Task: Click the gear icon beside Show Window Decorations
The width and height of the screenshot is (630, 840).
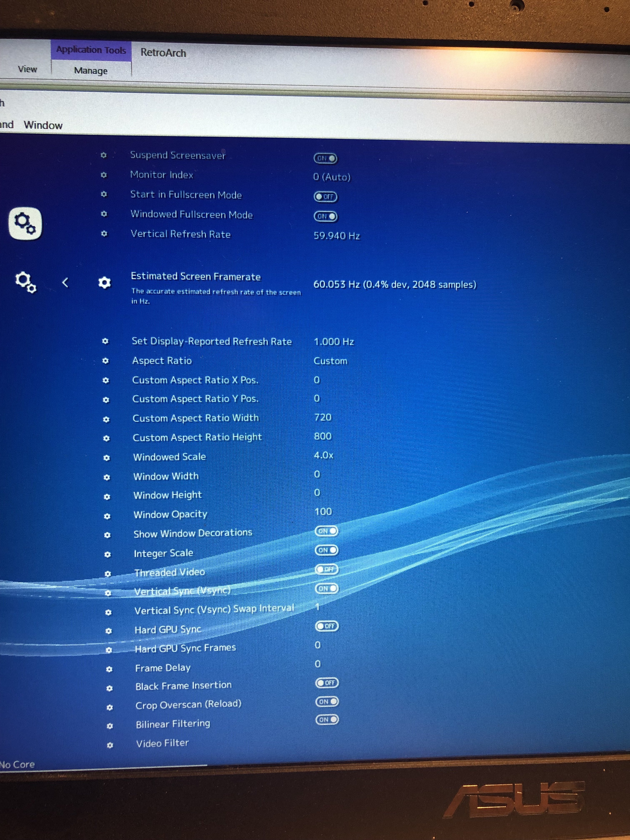Action: pos(107,535)
